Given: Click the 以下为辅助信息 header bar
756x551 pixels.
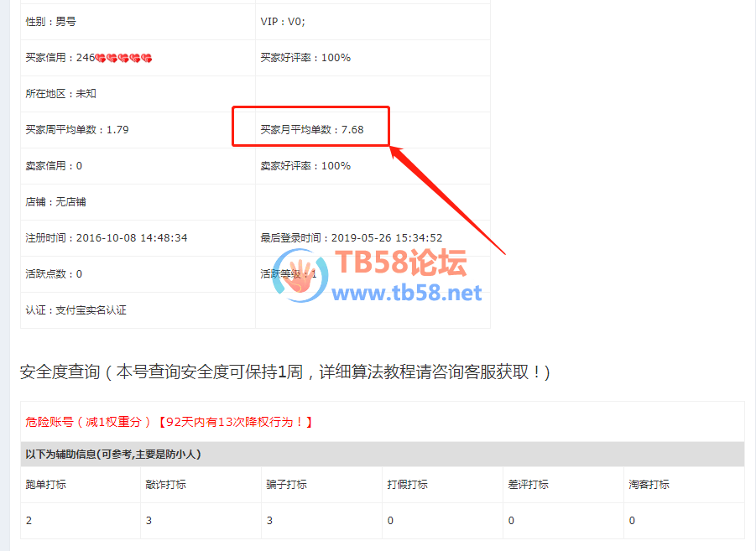Looking at the screenshot, I should pos(383,454).
